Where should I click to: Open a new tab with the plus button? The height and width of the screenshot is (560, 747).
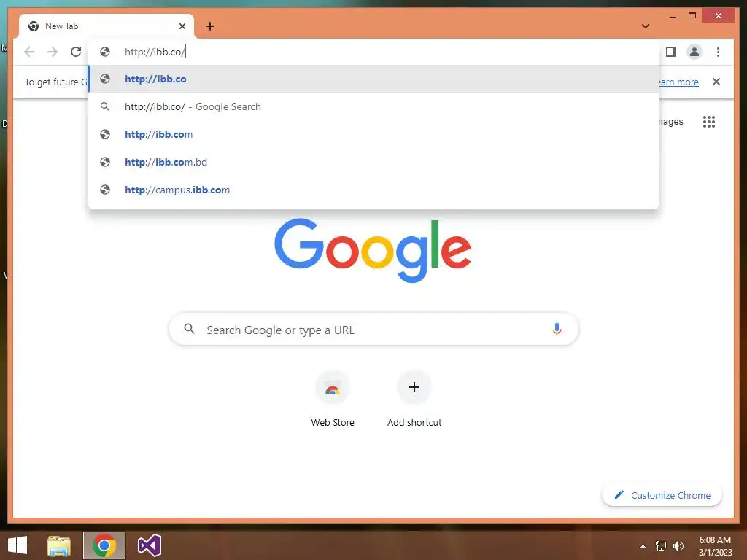click(x=210, y=26)
